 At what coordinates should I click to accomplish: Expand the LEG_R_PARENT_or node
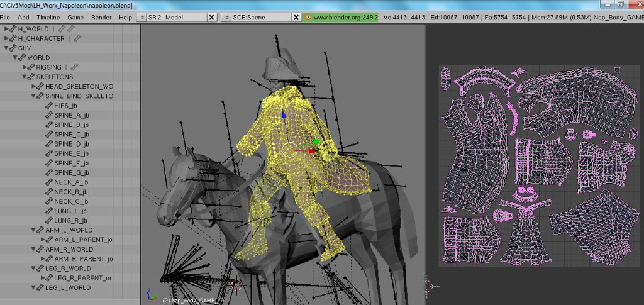(43, 278)
